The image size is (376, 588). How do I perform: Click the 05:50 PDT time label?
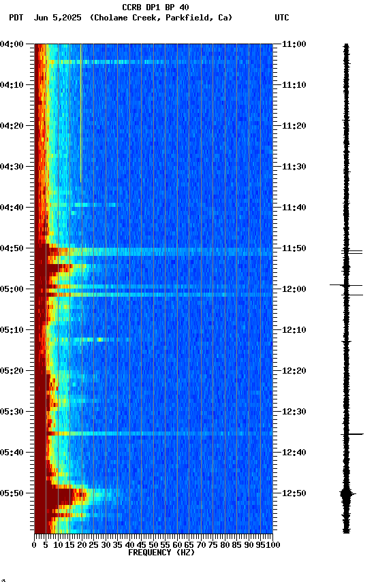(x=12, y=493)
